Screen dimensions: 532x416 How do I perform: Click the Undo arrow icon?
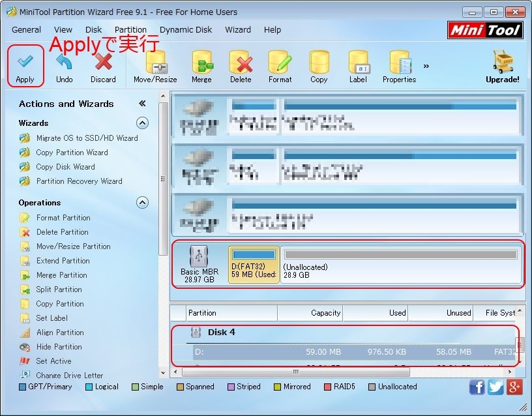64,63
